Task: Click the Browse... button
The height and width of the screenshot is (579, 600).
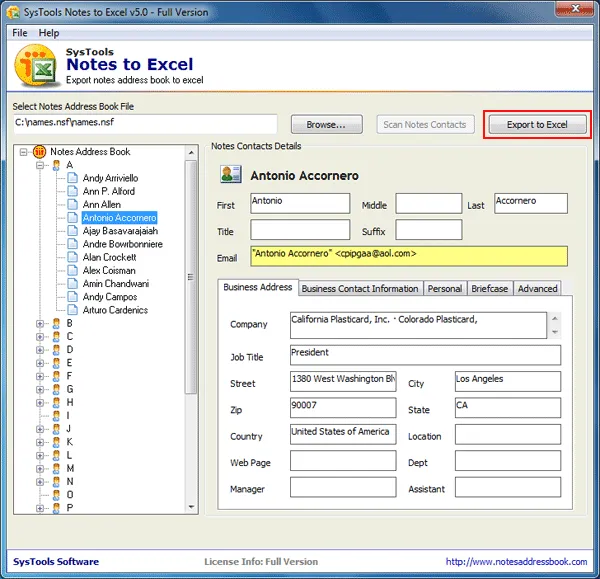Action: pyautogui.click(x=326, y=124)
